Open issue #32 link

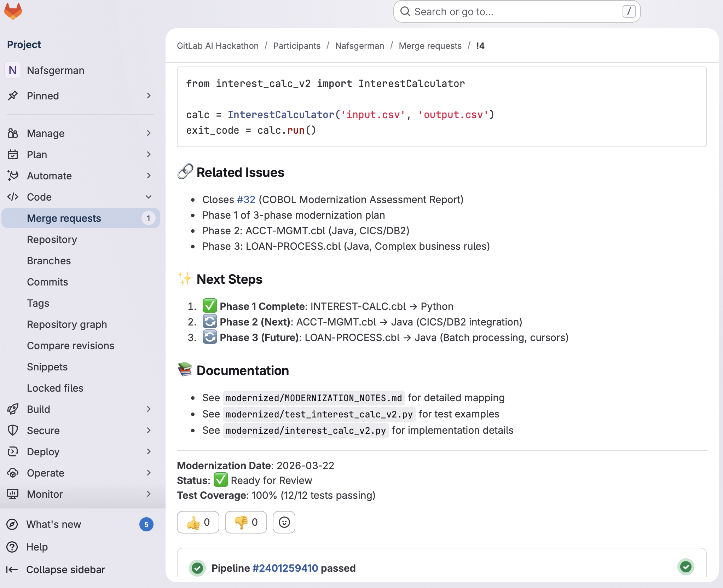[246, 200]
